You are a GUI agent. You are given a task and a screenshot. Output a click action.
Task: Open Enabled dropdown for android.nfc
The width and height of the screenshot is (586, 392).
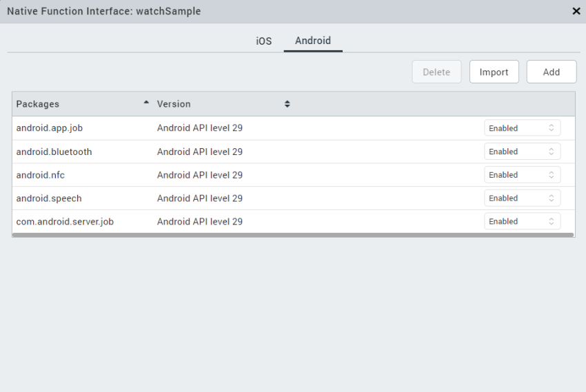pyautogui.click(x=522, y=175)
